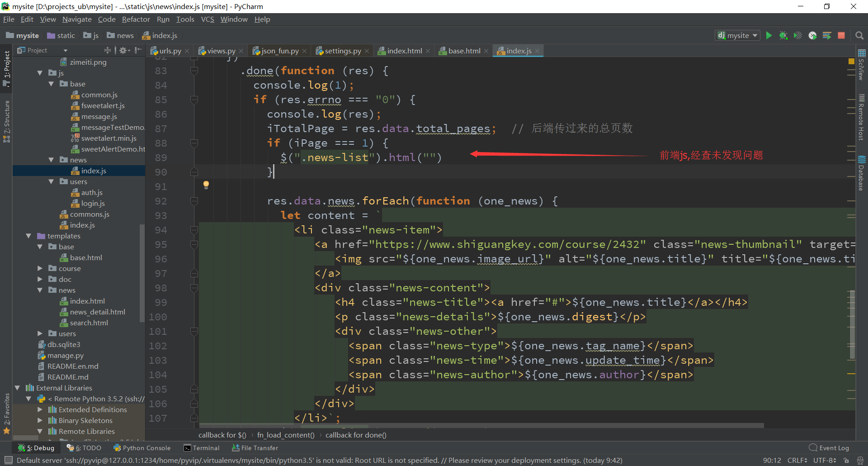Image resolution: width=868 pixels, height=466 pixels.
Task: Open the 5: Debug tool window
Action: pos(36,448)
